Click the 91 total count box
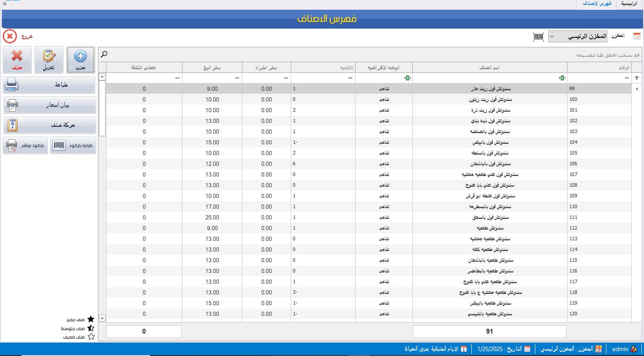 click(x=489, y=331)
